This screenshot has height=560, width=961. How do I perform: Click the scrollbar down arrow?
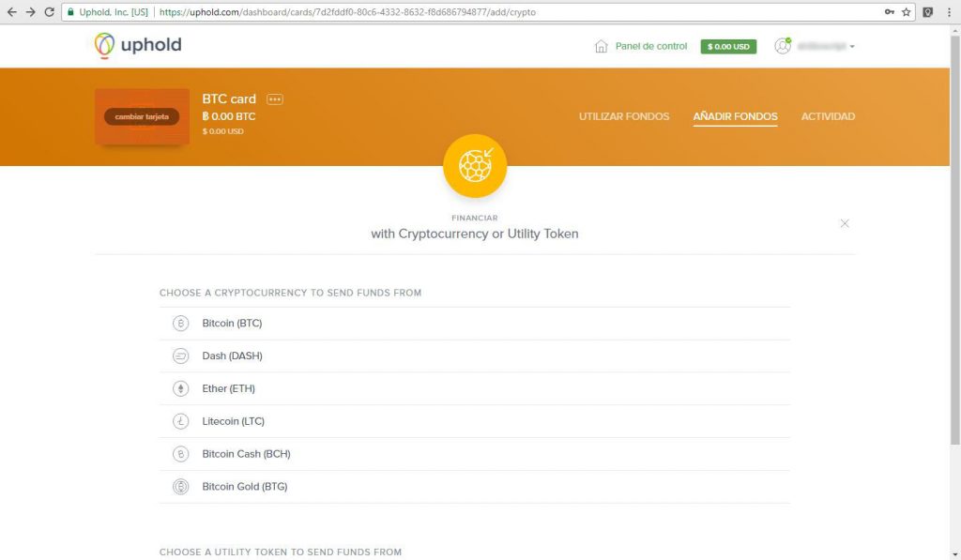pyautogui.click(x=954, y=553)
